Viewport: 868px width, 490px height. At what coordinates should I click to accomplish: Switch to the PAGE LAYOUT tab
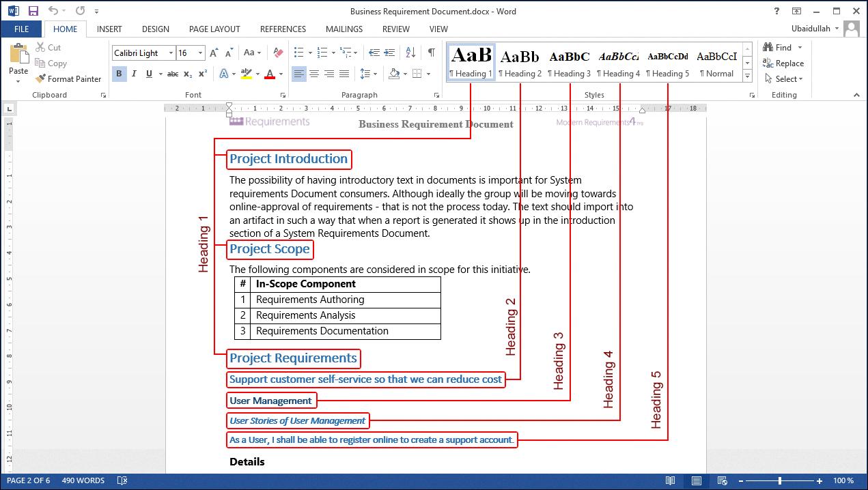click(x=214, y=29)
